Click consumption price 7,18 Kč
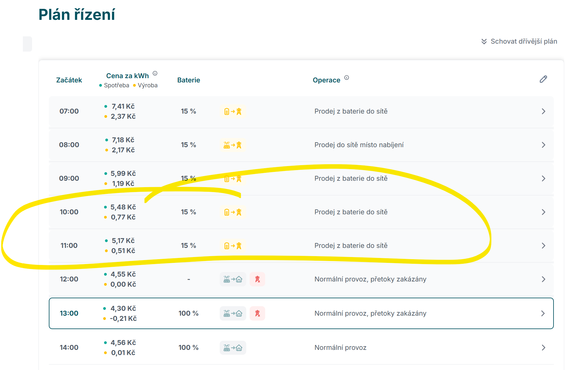 (x=123, y=140)
